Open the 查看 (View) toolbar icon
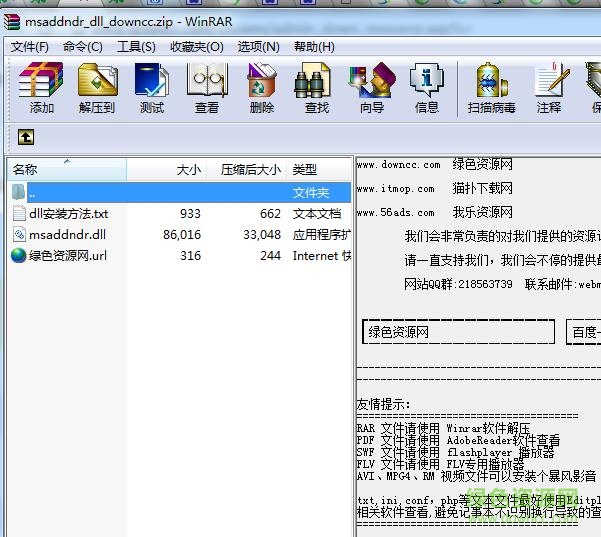 [x=207, y=87]
